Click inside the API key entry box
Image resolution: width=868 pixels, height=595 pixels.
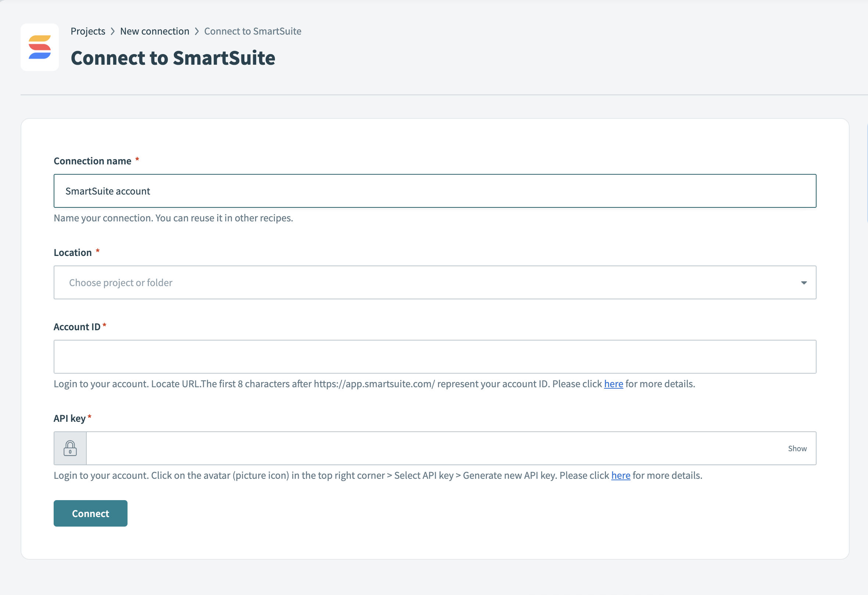411,448
